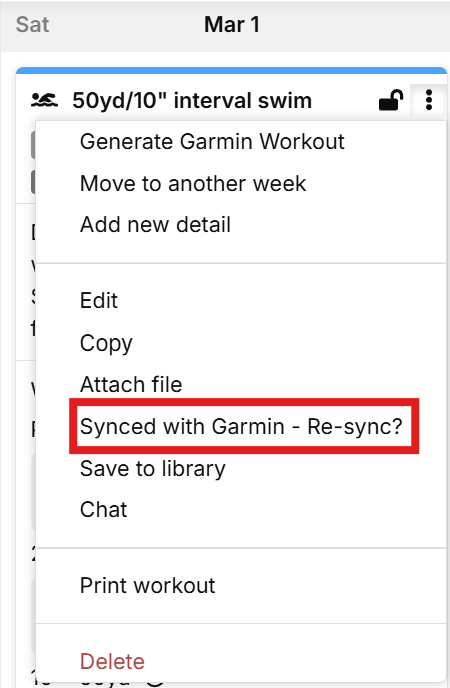The image size is (450, 688).
Task: Choose Edit from workout menu
Action: (x=99, y=301)
